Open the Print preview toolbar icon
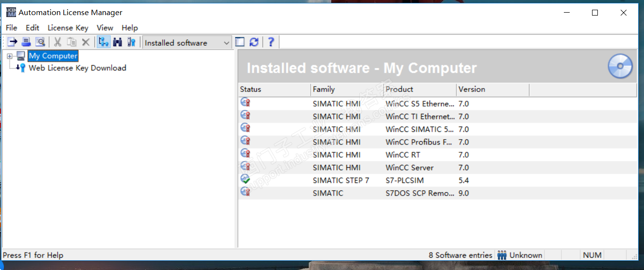 click(x=40, y=42)
